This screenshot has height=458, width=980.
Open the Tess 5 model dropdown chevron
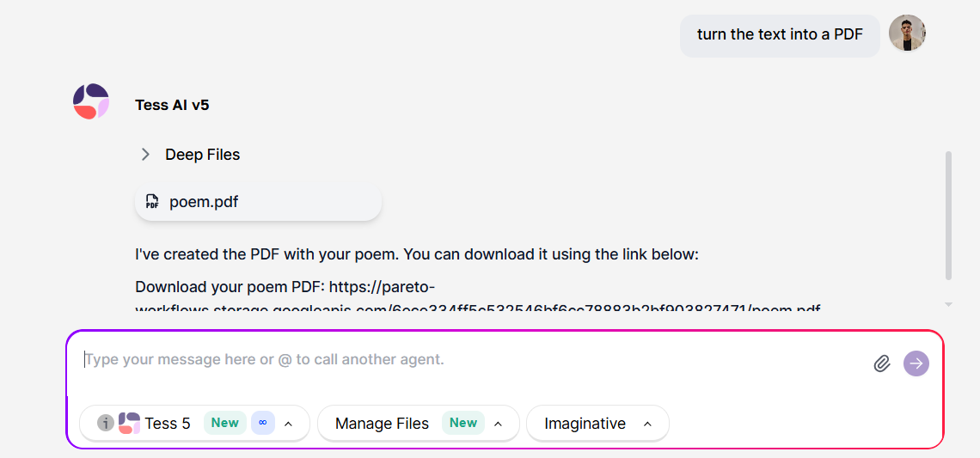[289, 424]
